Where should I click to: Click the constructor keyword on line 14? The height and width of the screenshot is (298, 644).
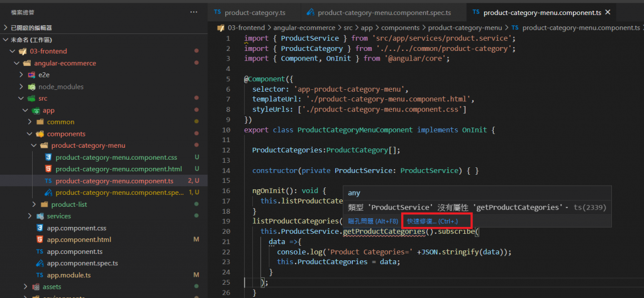coord(275,170)
